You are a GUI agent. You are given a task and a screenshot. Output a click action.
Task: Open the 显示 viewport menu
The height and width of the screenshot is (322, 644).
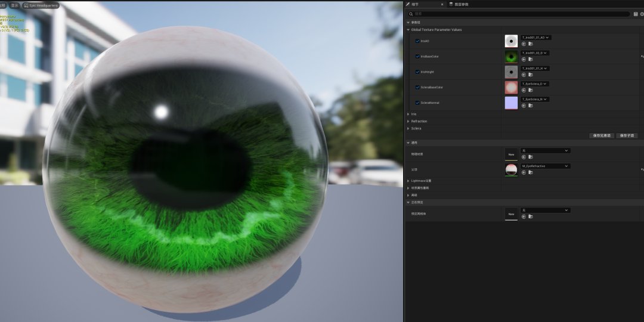[x=14, y=6]
